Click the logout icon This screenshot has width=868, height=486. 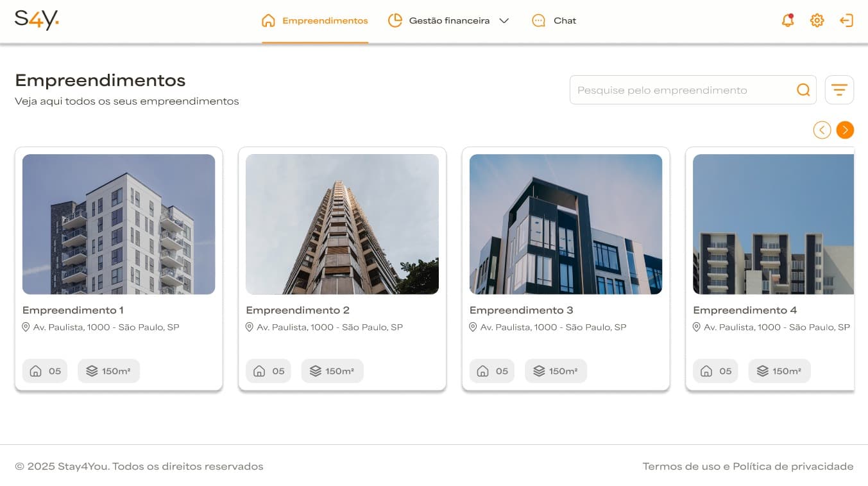click(x=846, y=21)
